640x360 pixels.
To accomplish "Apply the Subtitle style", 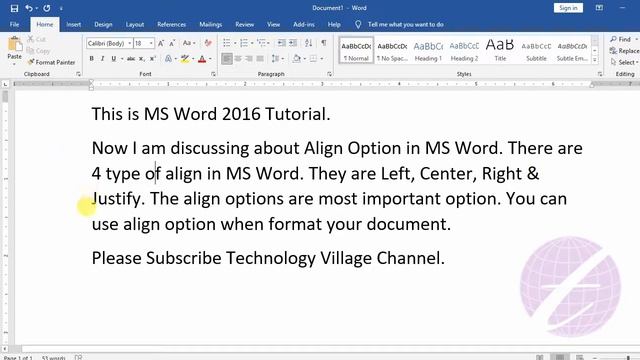I will pos(536,50).
